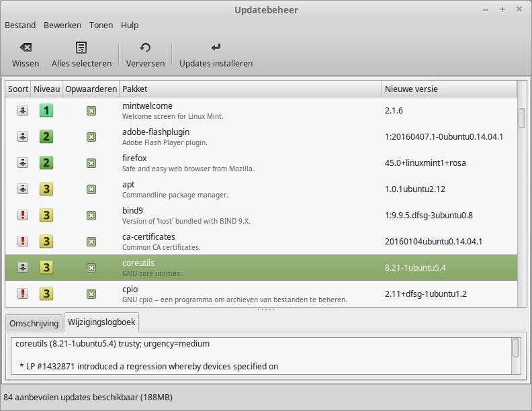Sort by the Niveau column header
Screen dimensions: 532x411
click(46, 89)
